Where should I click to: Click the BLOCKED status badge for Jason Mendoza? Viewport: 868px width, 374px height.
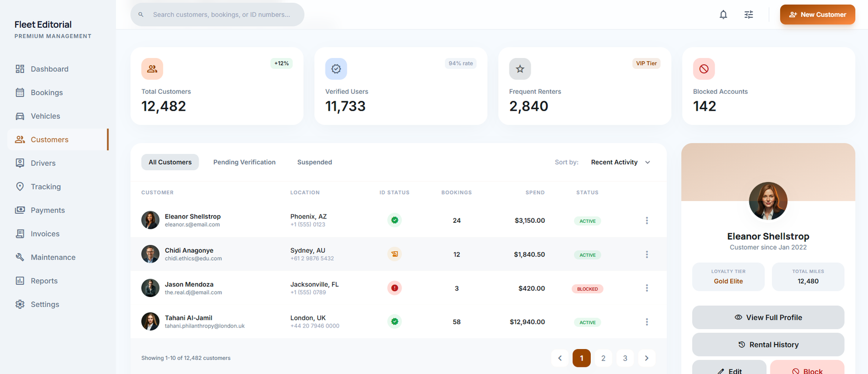coord(588,289)
